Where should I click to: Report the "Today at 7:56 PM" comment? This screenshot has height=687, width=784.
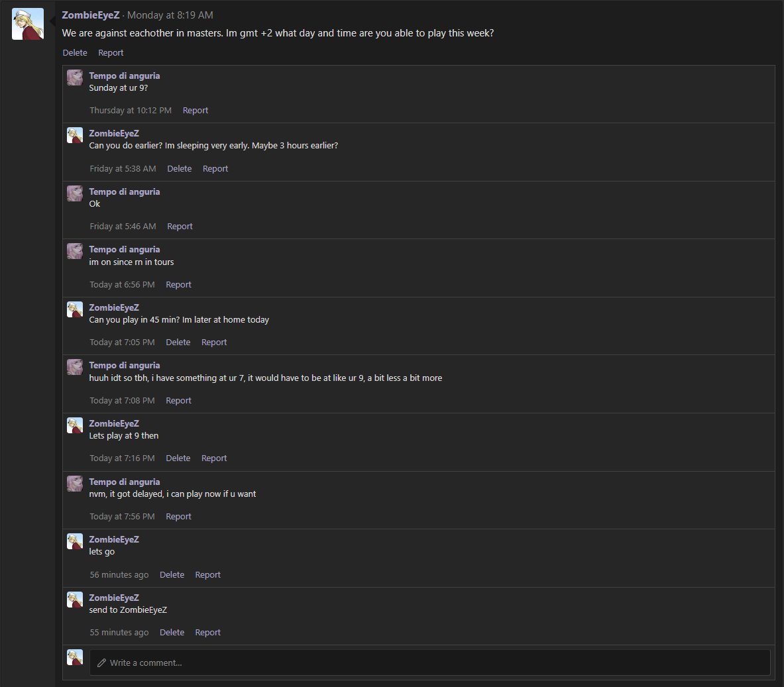tap(178, 516)
